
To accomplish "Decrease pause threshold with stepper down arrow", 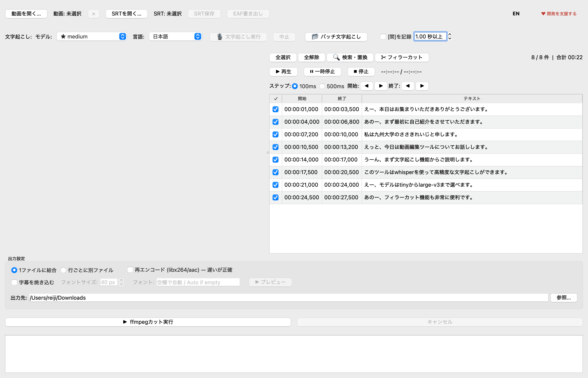I will (450, 39).
